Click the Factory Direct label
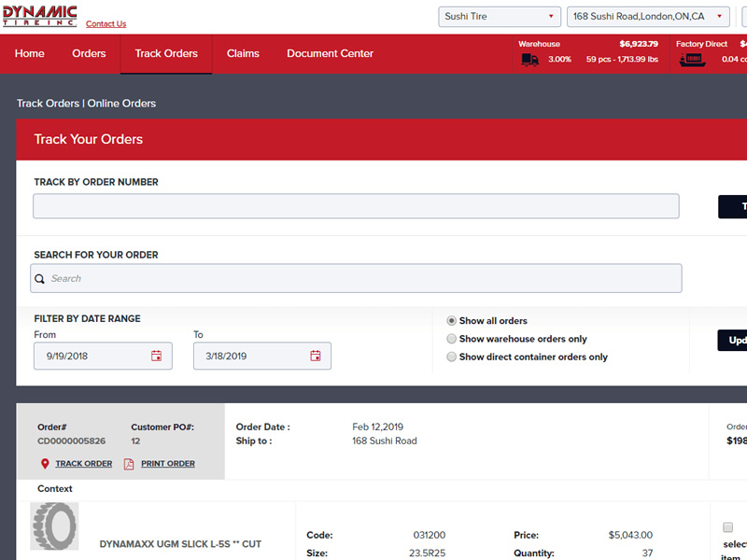The image size is (747, 560). 701,44
